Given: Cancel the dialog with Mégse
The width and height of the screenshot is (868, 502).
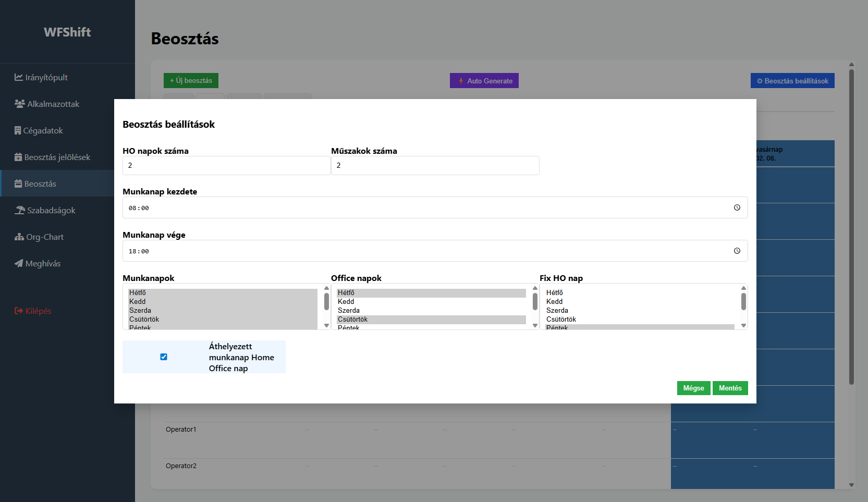Looking at the screenshot, I should [x=693, y=388].
